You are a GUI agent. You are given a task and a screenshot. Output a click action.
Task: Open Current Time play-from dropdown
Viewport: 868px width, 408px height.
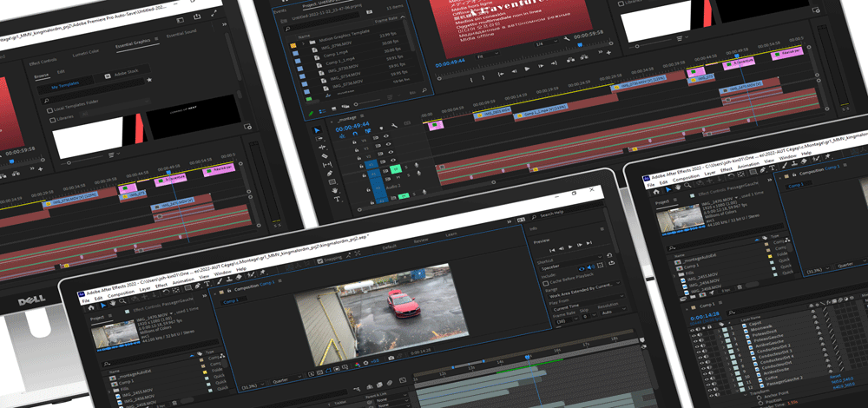pos(588,303)
